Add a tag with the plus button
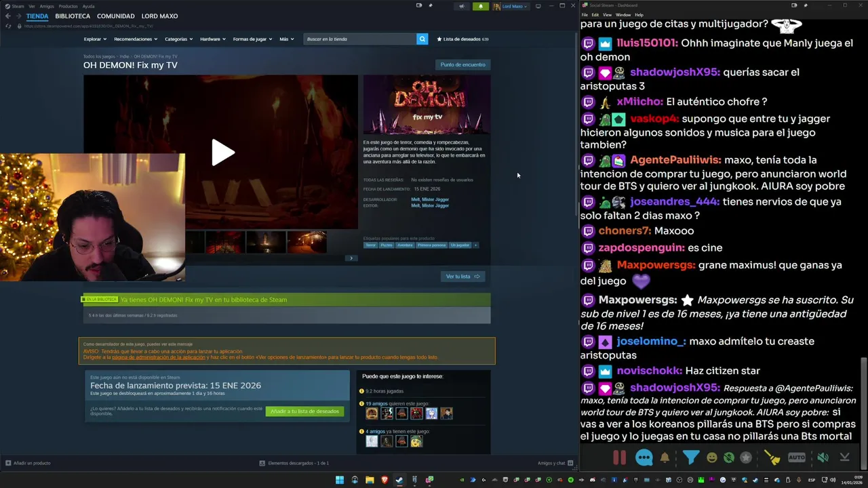Screen dimensions: 868x488 pyautogui.click(x=475, y=245)
